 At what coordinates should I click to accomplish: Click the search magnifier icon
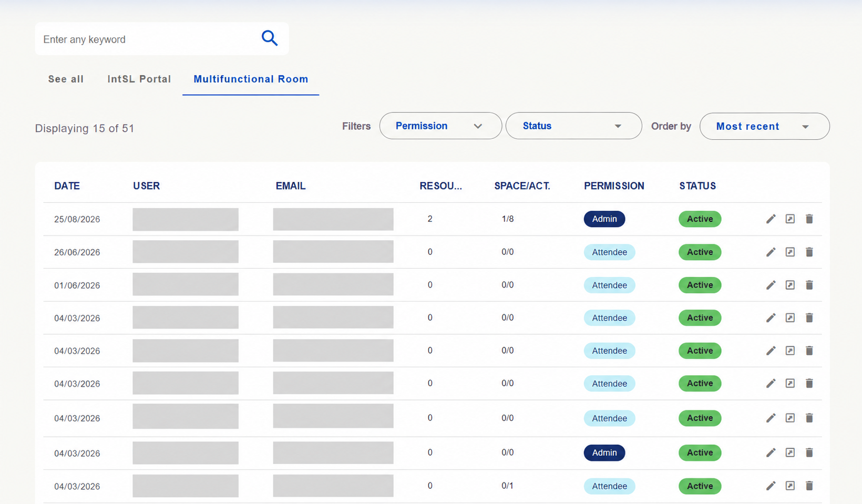pyautogui.click(x=270, y=38)
